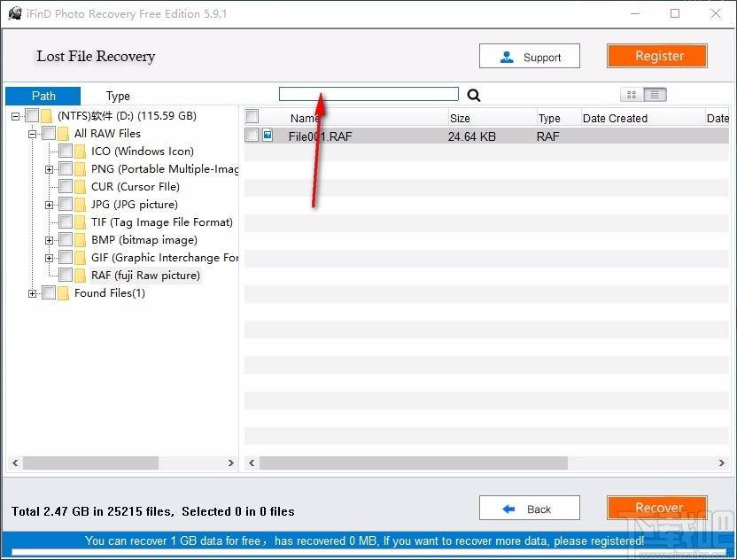Collapse the D: drive tree node
The width and height of the screenshot is (737, 560).
point(16,116)
